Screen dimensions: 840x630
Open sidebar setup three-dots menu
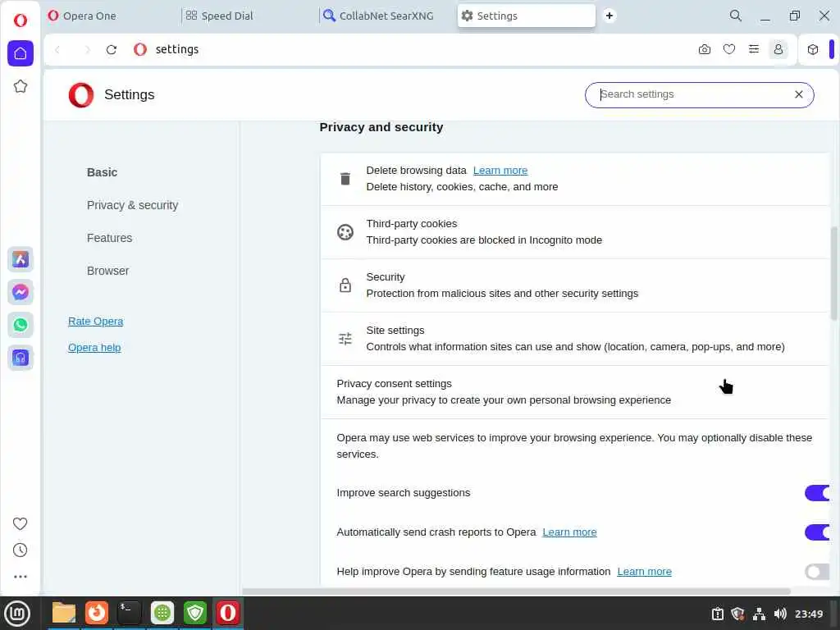click(x=20, y=577)
